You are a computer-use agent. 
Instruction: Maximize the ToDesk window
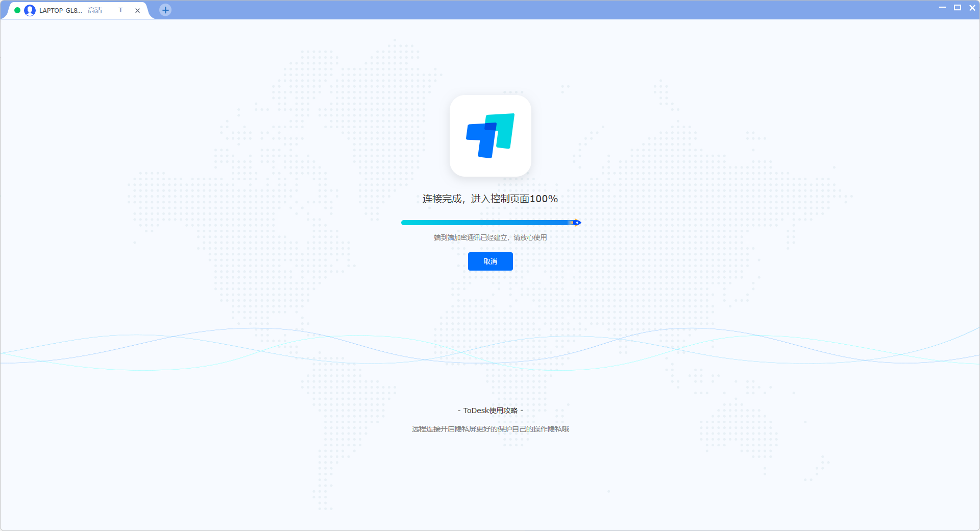(958, 8)
